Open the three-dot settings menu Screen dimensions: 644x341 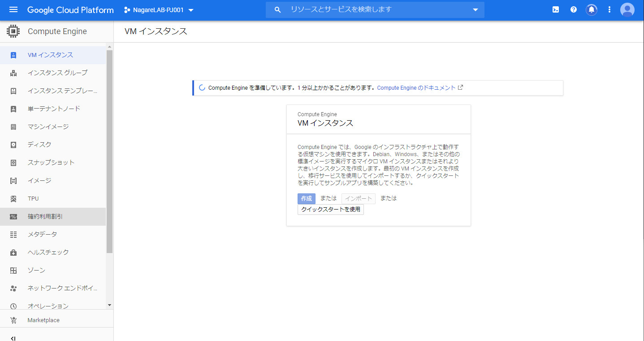[x=609, y=9]
